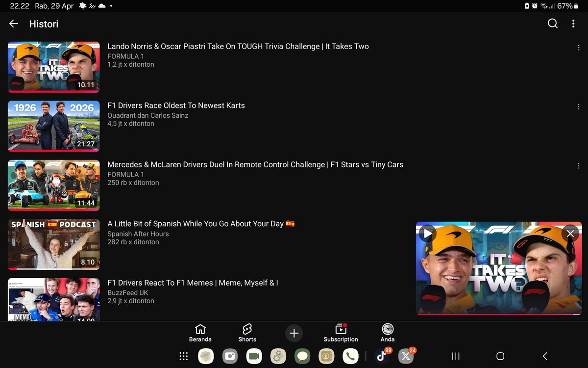Open Settings gear app in taskbar

278,356
